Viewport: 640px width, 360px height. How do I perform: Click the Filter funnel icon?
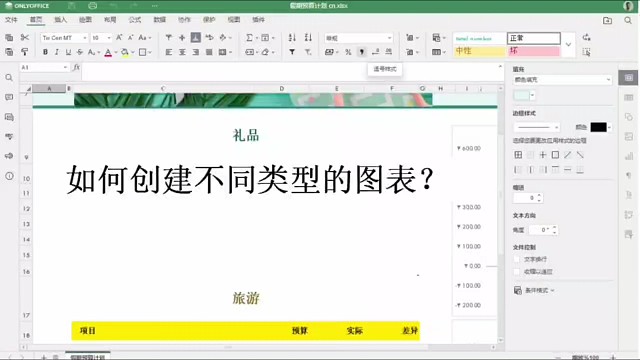coord(292,52)
